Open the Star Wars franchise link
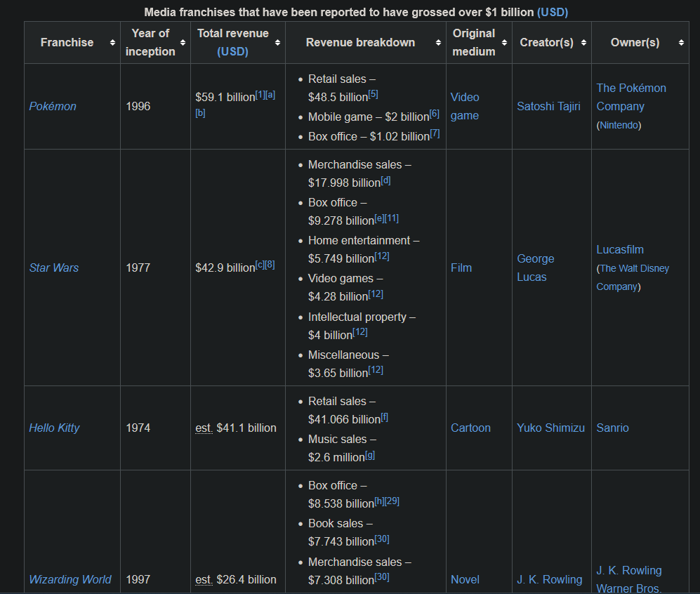The image size is (700, 594). [x=53, y=268]
